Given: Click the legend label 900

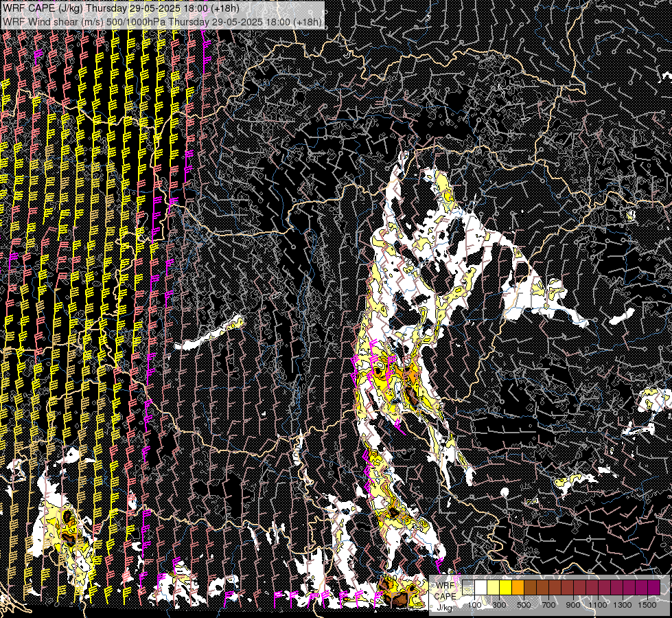Looking at the screenshot, I should click(573, 605).
